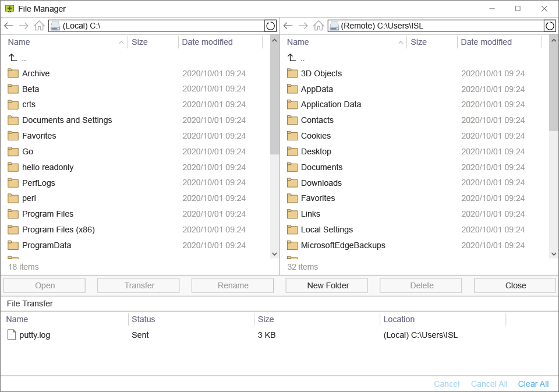Sort the local pane by Date modified
Screen dimensions: 559x392
coord(208,42)
